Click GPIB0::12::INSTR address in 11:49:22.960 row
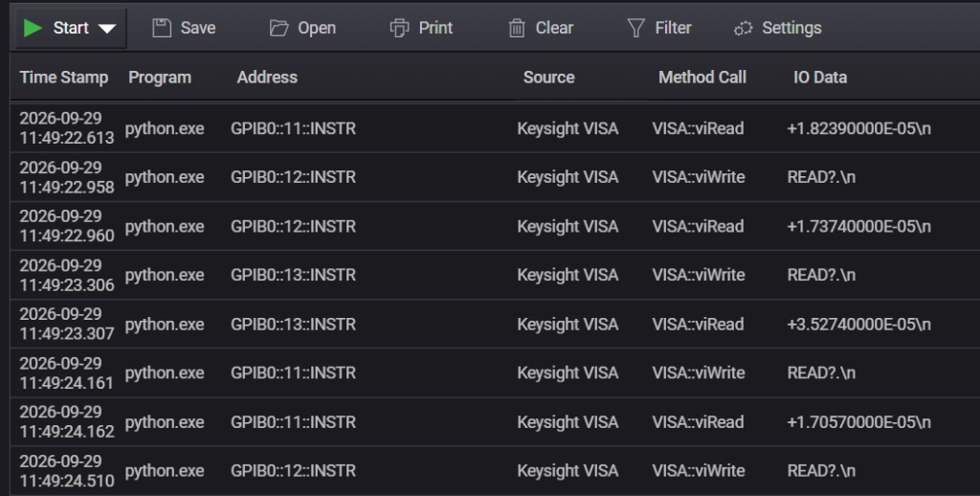 (293, 226)
